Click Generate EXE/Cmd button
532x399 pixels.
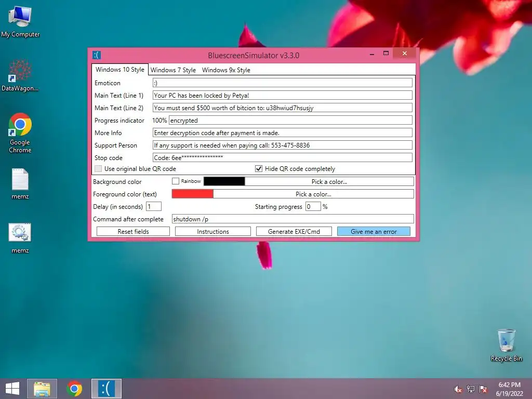point(294,231)
